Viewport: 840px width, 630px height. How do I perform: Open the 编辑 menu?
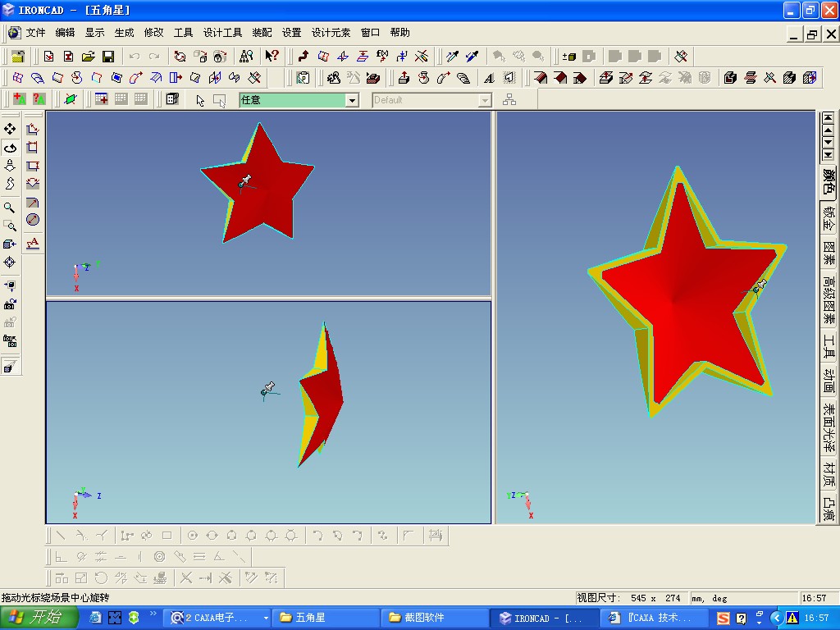65,33
